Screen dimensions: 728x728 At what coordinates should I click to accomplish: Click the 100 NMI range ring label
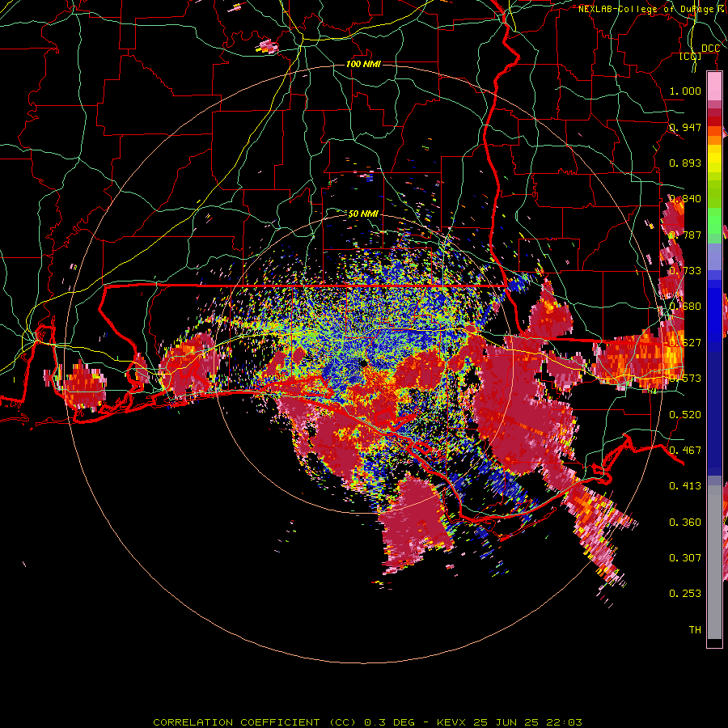point(363,64)
